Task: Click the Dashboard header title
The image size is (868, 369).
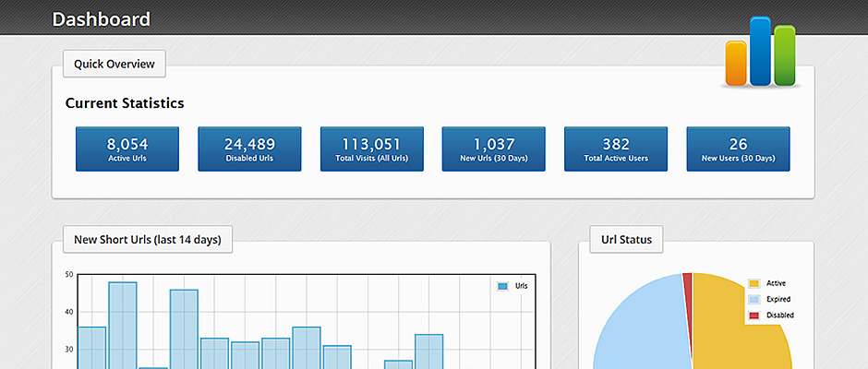Action: pyautogui.click(x=101, y=18)
